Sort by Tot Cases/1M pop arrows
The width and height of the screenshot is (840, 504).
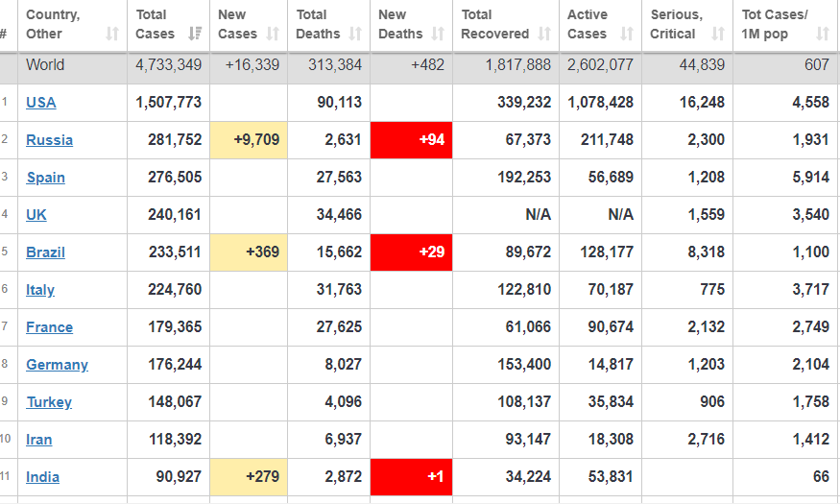click(823, 34)
